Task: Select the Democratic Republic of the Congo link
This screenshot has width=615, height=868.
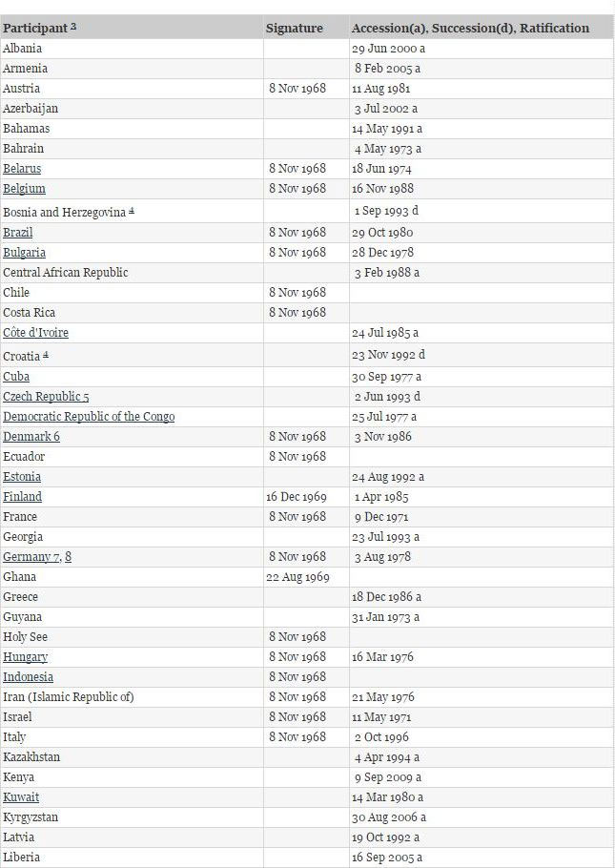Action: 89,417
